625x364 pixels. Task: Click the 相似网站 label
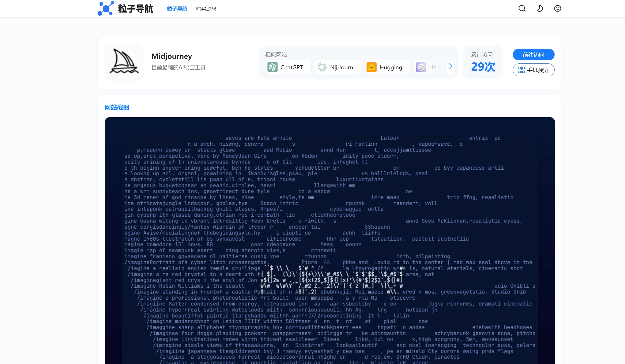coord(276,55)
